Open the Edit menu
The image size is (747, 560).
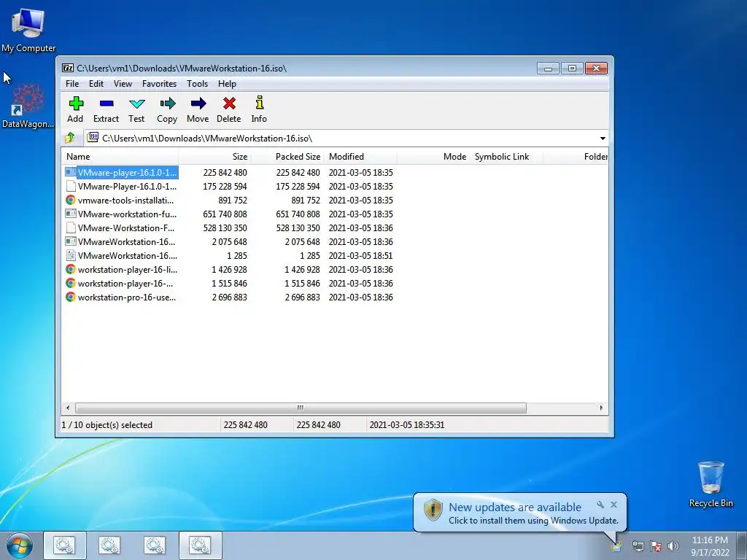pyautogui.click(x=96, y=84)
